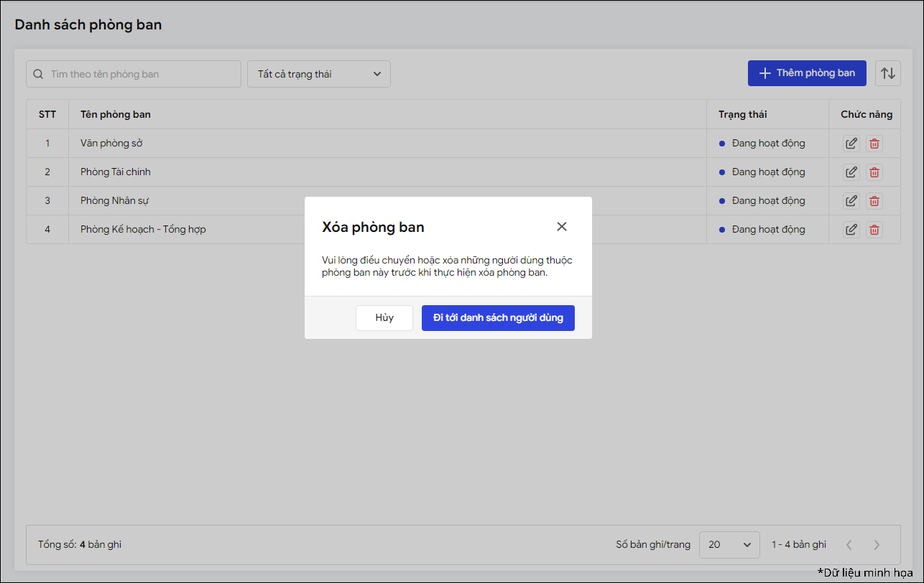Close the Xóa phòng ban dialog
The height and width of the screenshot is (583, 924).
point(562,227)
